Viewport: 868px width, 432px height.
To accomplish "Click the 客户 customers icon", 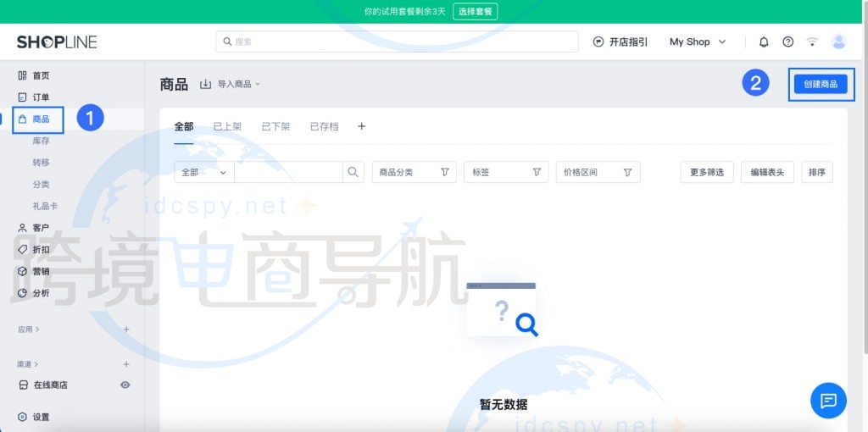I will (22, 227).
